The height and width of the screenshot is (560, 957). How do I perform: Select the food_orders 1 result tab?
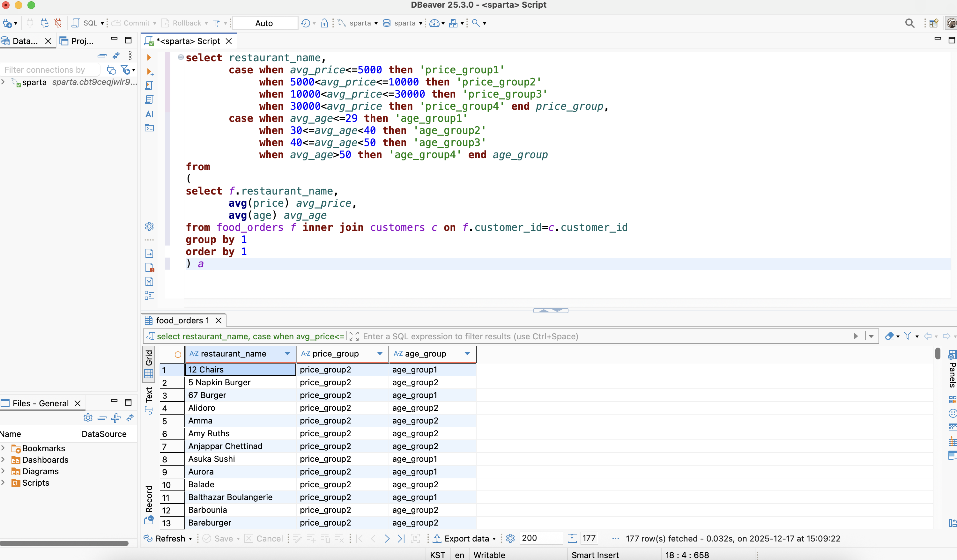click(183, 320)
